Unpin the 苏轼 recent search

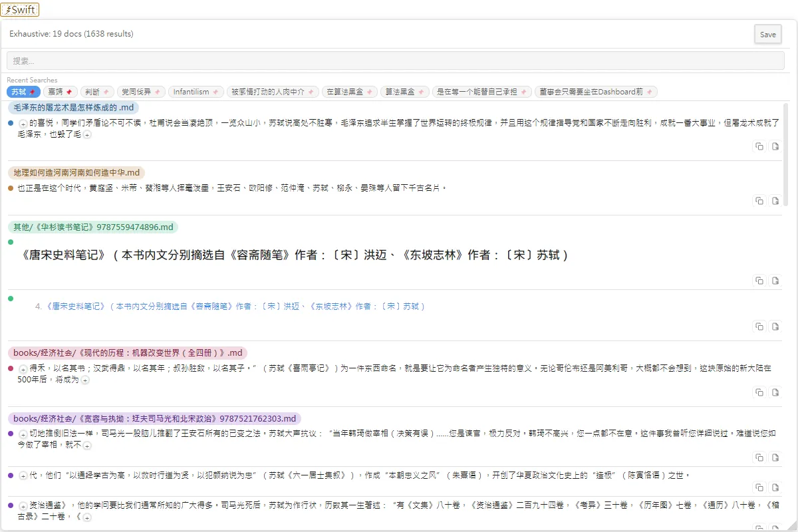click(x=32, y=92)
